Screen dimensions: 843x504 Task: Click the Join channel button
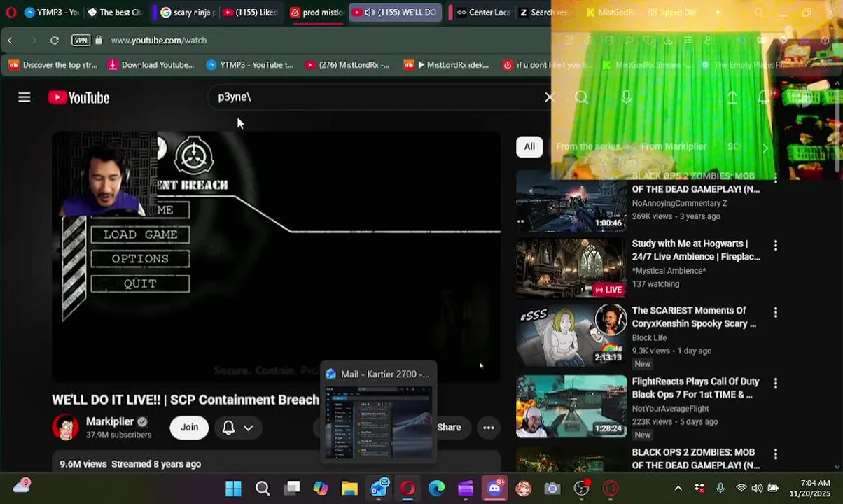(189, 428)
